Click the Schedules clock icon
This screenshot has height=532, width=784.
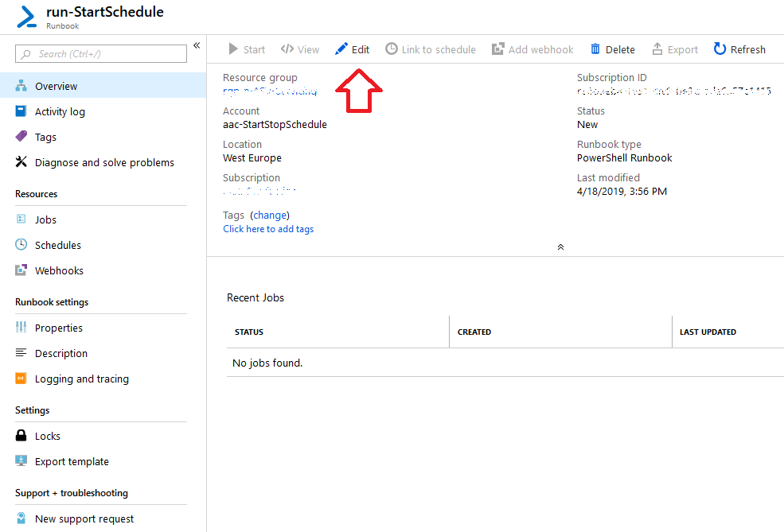point(21,245)
